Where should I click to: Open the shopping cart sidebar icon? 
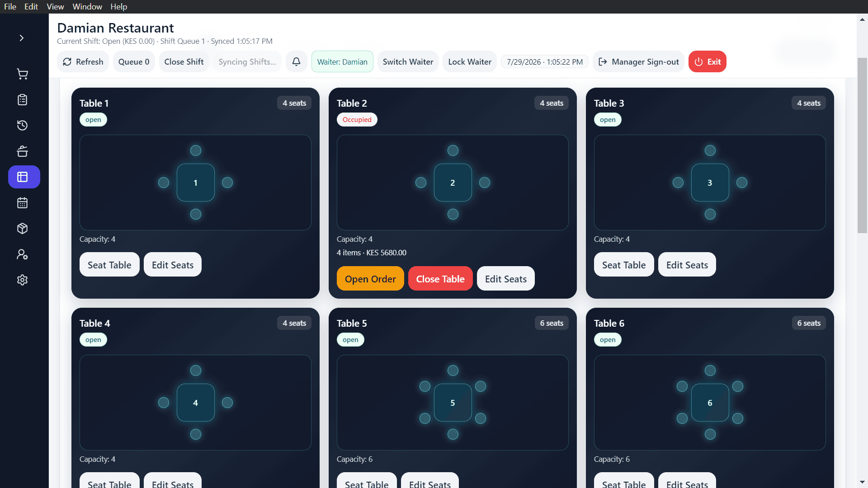[23, 74]
